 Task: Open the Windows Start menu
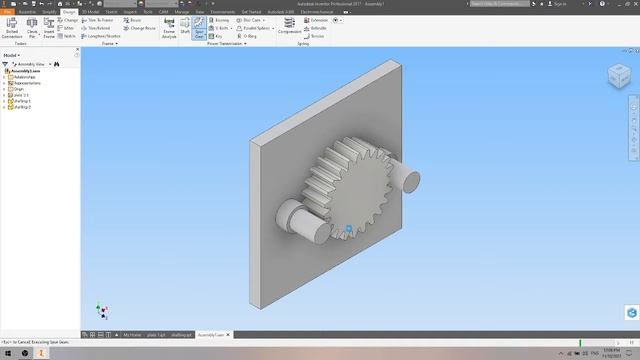[8, 353]
